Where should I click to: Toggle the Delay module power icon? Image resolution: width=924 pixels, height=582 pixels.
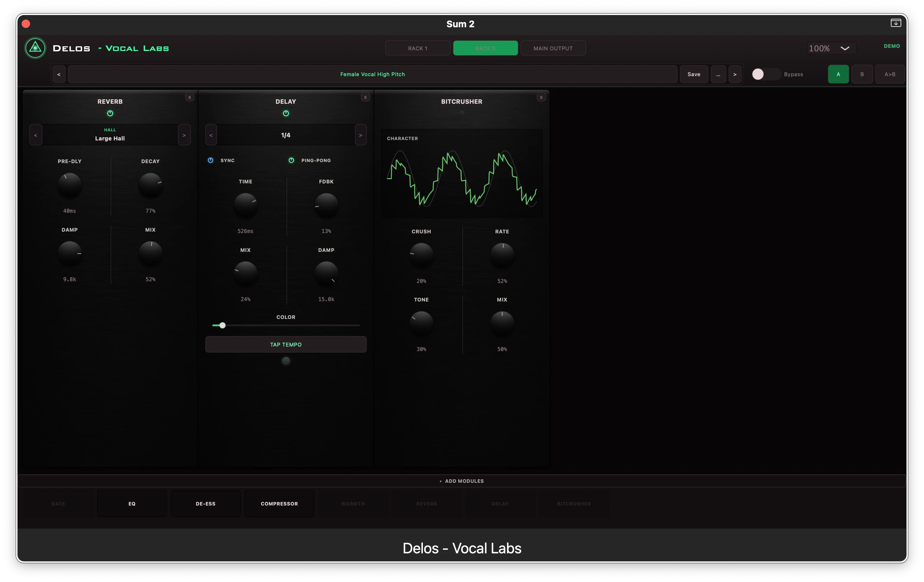tap(286, 113)
